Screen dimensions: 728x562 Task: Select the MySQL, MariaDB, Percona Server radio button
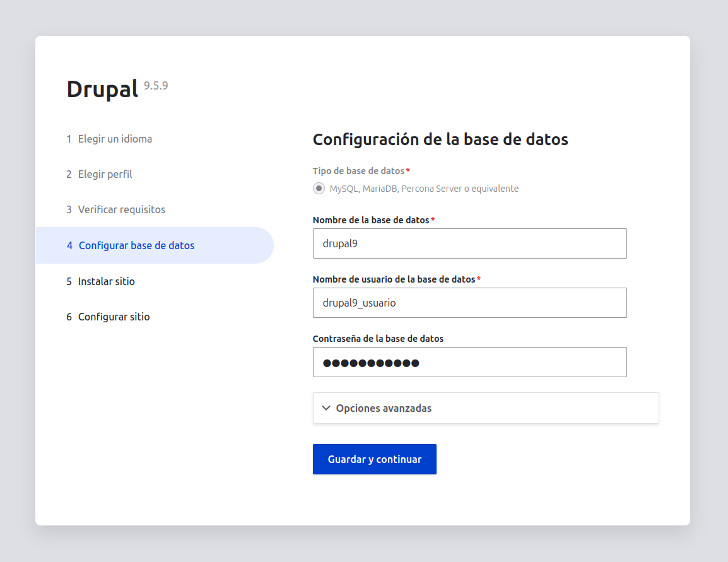[319, 189]
